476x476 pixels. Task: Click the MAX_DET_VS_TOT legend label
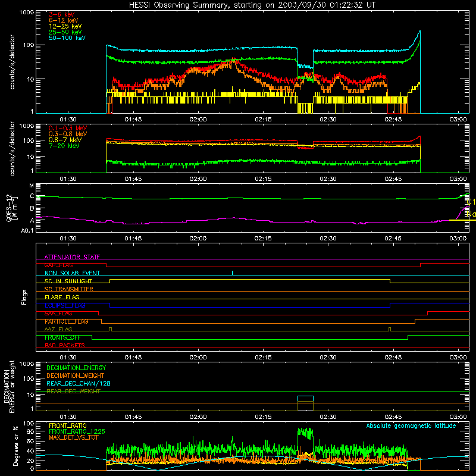pos(73,437)
